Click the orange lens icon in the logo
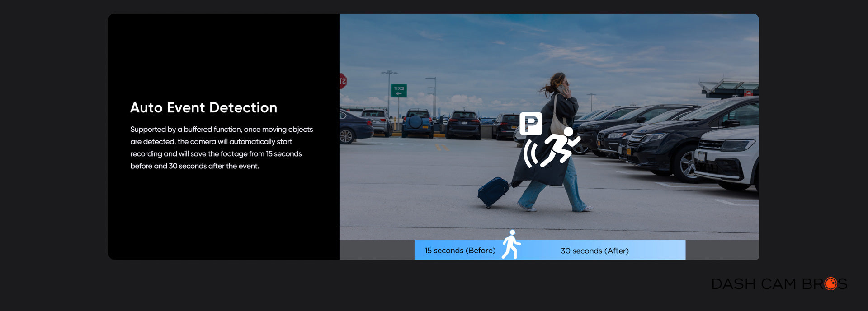 [830, 284]
